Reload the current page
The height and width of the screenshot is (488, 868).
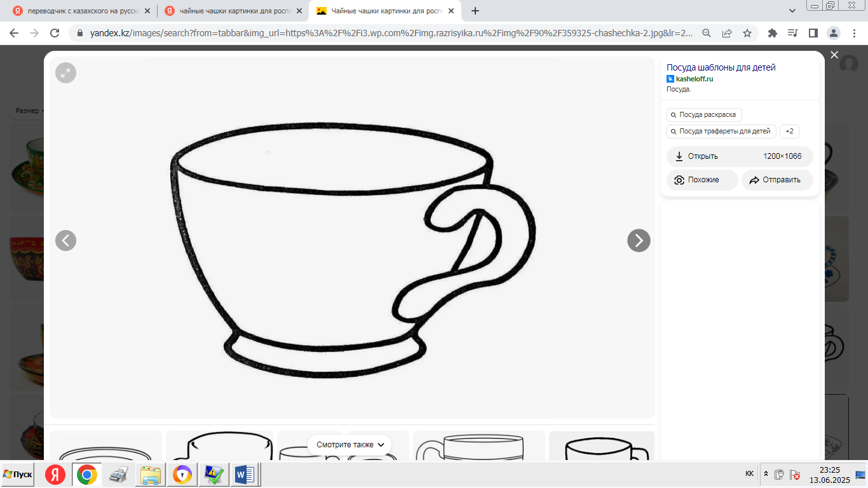click(55, 33)
